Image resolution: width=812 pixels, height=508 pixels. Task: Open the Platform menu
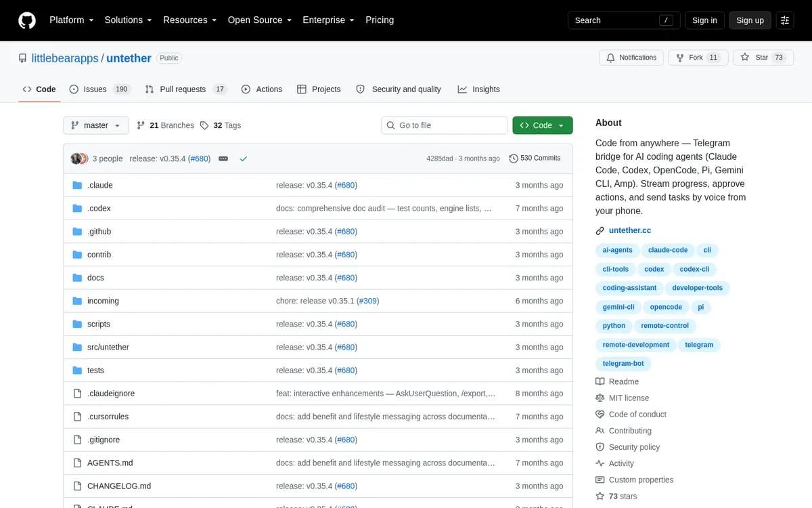(72, 20)
